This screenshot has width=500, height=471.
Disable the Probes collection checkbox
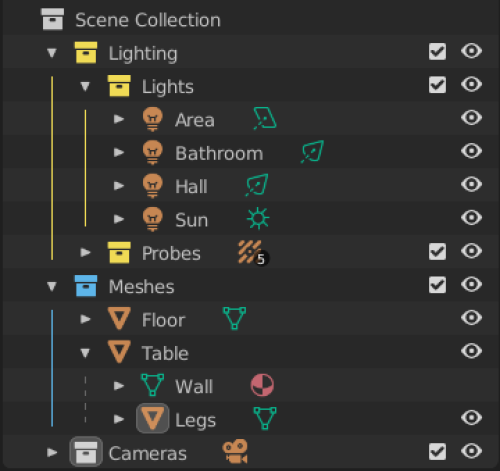click(x=437, y=251)
